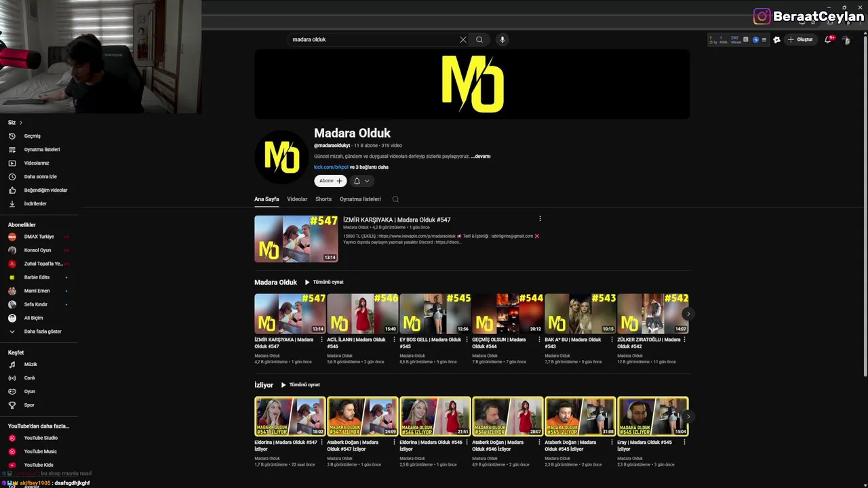Show next videos in İzliyor row
The width and height of the screenshot is (868, 488).
pos(688,417)
